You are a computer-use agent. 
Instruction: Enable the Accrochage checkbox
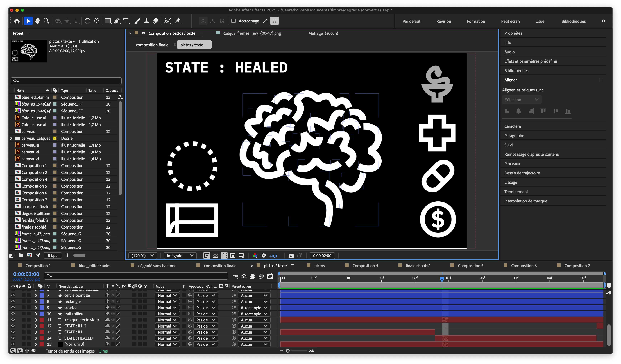(x=233, y=21)
